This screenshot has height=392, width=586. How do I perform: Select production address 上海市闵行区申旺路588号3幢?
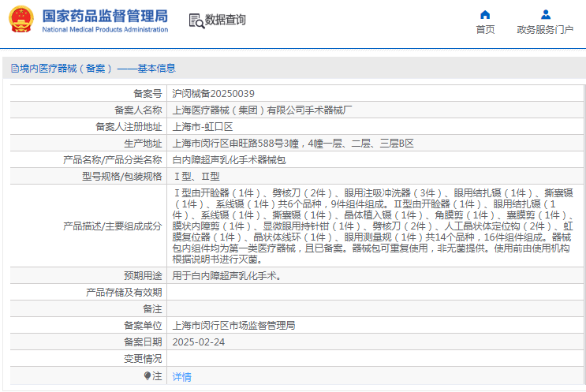(x=236, y=144)
